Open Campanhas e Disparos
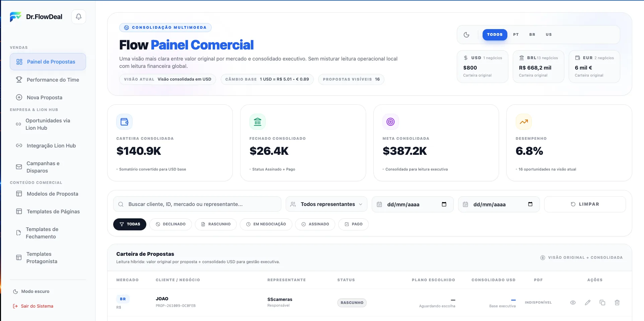 point(48,167)
